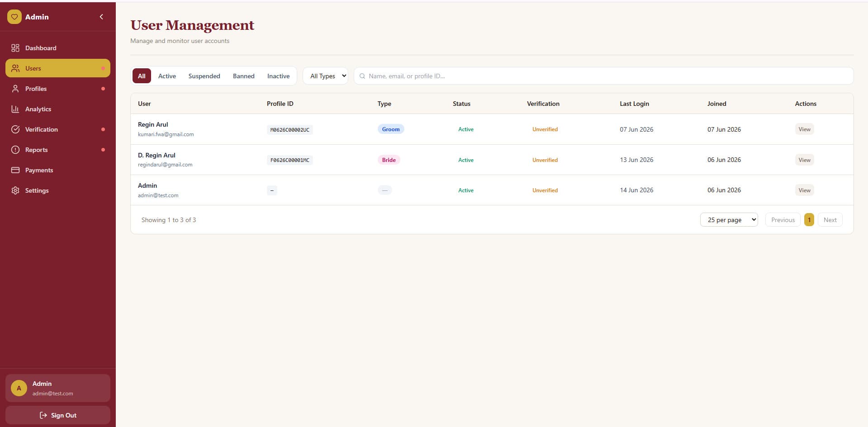Click the Bride type badge
The image size is (868, 427).
(x=389, y=160)
